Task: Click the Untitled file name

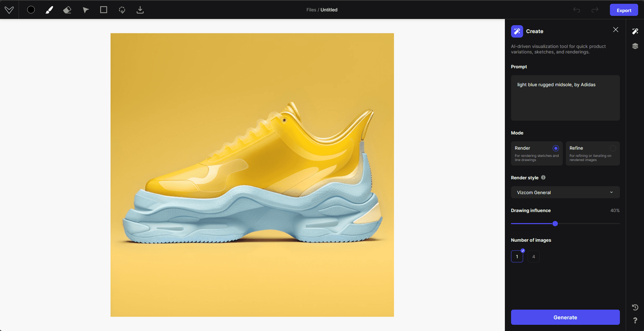Action: pos(329,10)
